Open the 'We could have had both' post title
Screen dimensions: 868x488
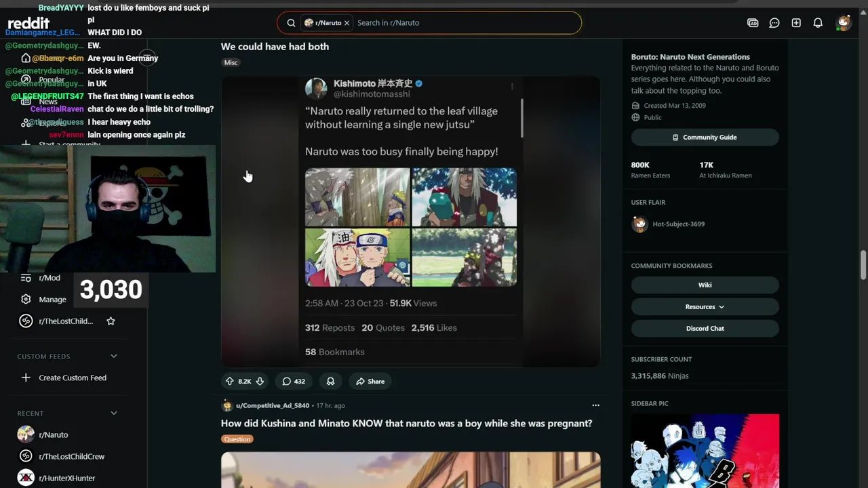coord(275,47)
